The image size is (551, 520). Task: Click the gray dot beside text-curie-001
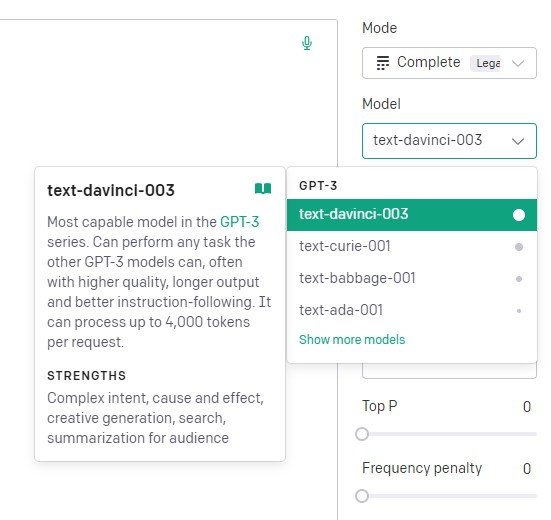click(x=519, y=247)
